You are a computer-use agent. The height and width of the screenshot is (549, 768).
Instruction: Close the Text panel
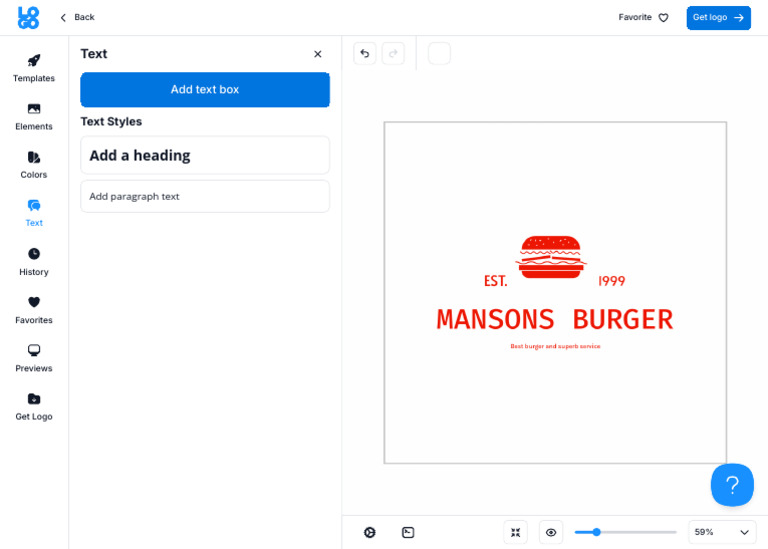(x=318, y=54)
